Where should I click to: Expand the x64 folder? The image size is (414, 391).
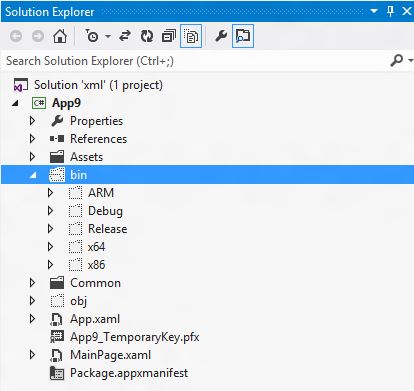(x=50, y=247)
